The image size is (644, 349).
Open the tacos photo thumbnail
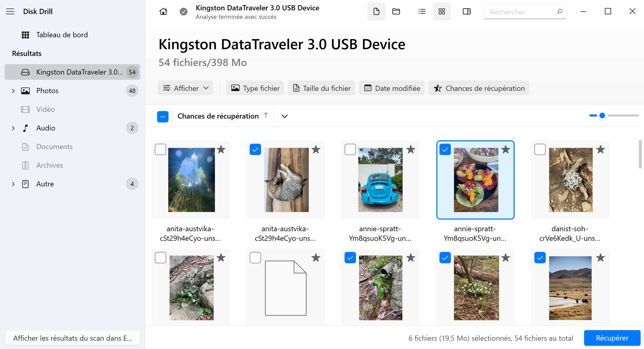click(476, 180)
